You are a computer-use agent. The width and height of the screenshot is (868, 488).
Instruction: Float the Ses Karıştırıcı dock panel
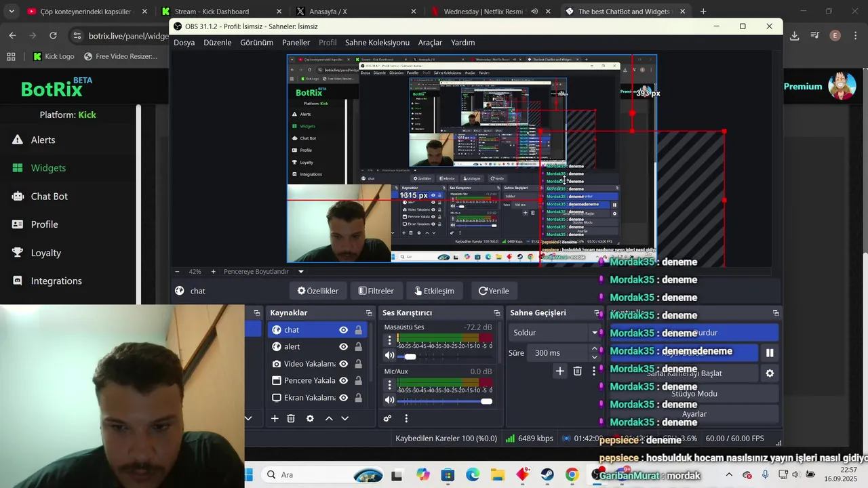(497, 312)
